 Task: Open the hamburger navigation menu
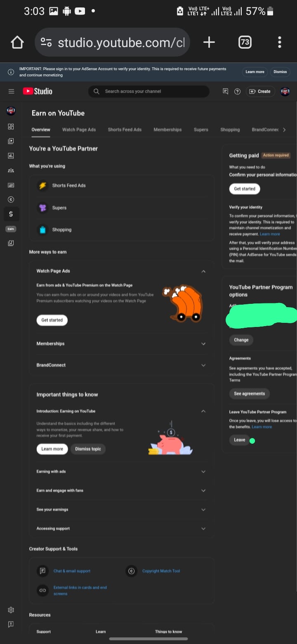(x=11, y=91)
